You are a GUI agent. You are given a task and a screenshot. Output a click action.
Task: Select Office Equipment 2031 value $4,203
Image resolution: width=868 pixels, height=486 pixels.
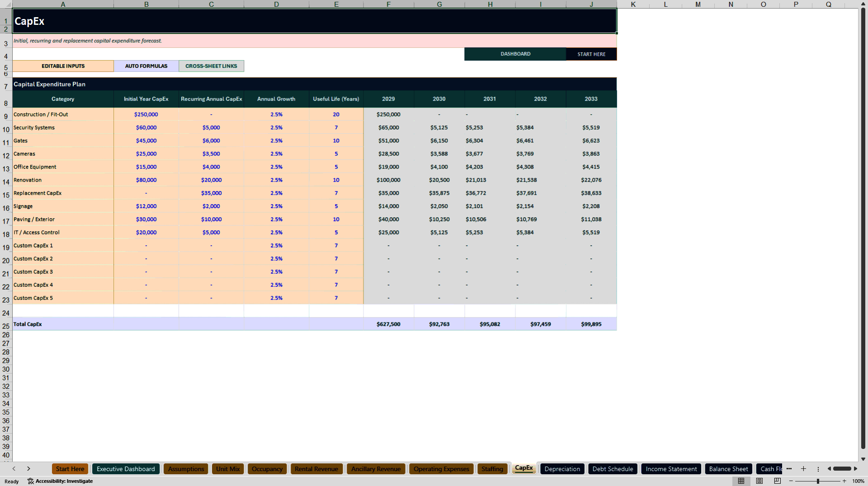click(x=490, y=167)
